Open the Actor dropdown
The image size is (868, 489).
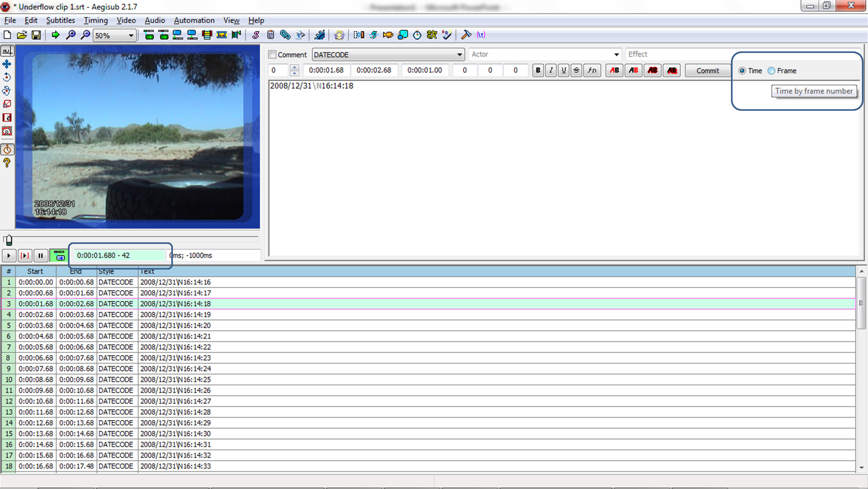click(x=616, y=55)
